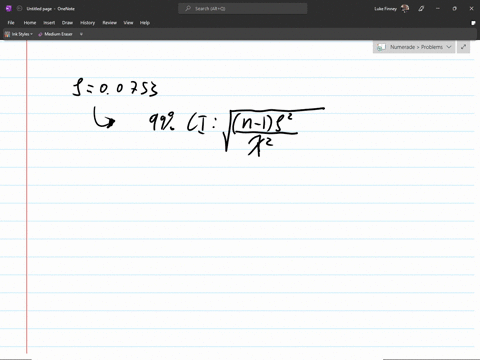Click the handwritten '99% CI:' ink
The height and width of the screenshot is (360, 480).
182,123
